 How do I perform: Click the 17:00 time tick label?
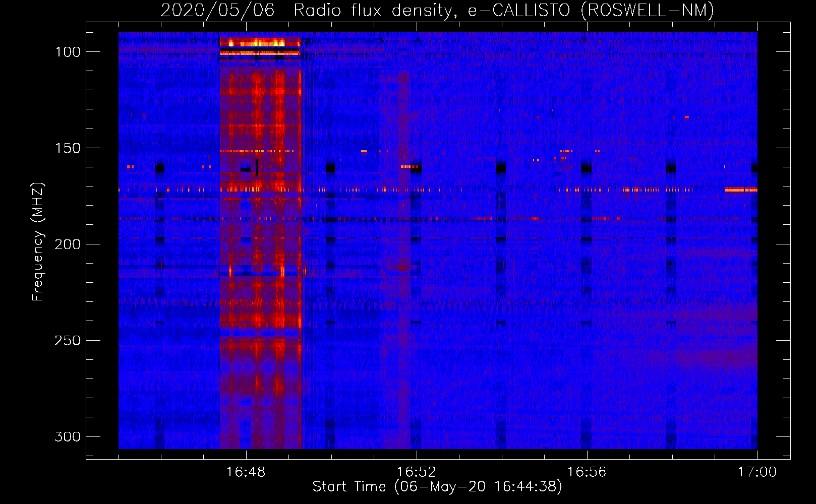pyautogui.click(x=757, y=472)
